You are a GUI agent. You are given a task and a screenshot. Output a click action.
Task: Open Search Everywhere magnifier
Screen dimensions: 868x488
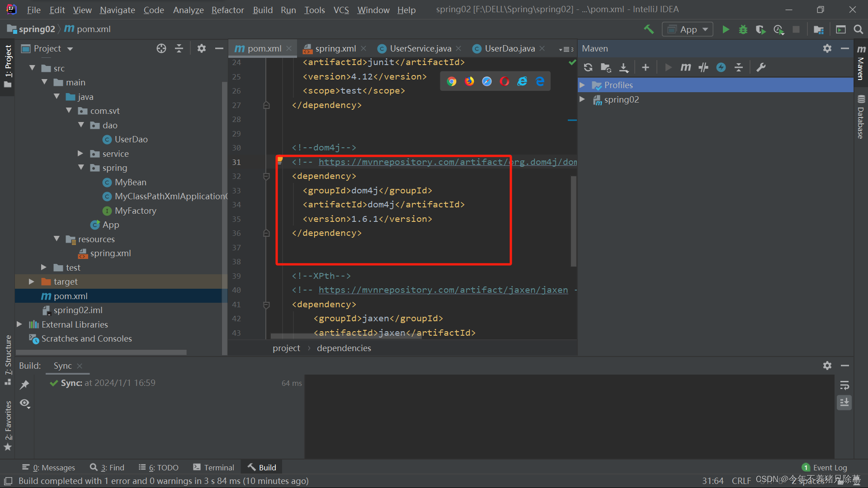pyautogui.click(x=858, y=29)
